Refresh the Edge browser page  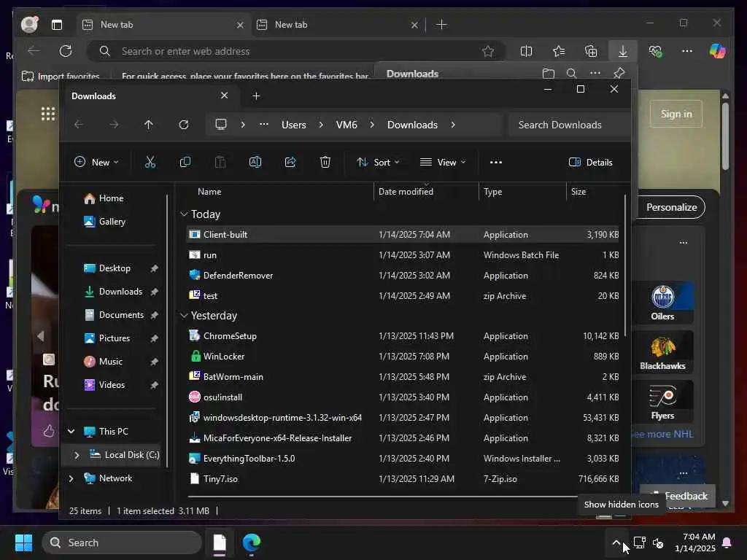tap(66, 51)
